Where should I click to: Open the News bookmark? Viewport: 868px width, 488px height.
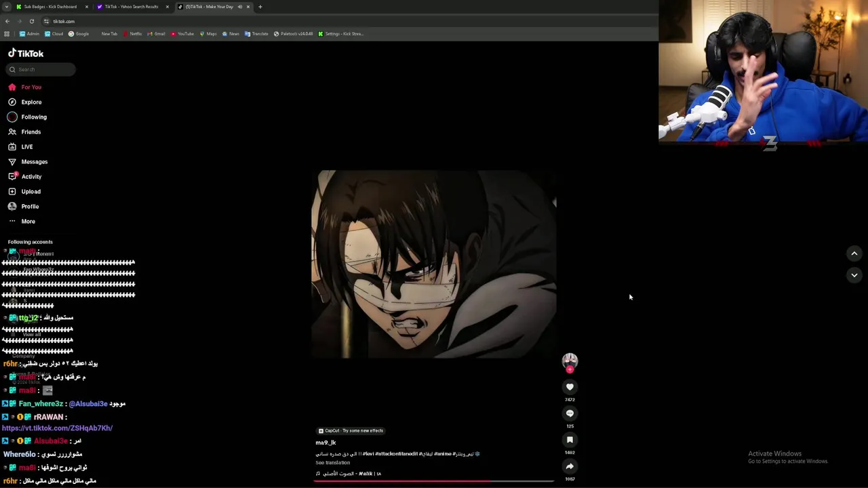[231, 34]
